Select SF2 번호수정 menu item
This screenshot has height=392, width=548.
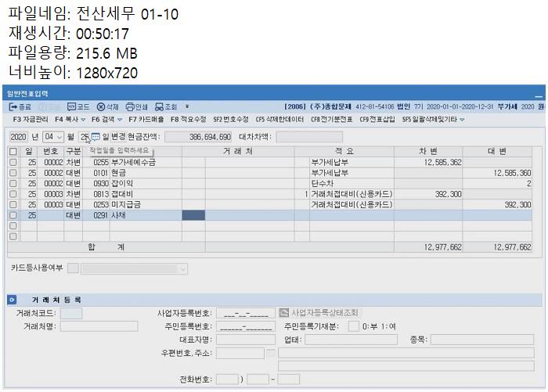click(231, 120)
